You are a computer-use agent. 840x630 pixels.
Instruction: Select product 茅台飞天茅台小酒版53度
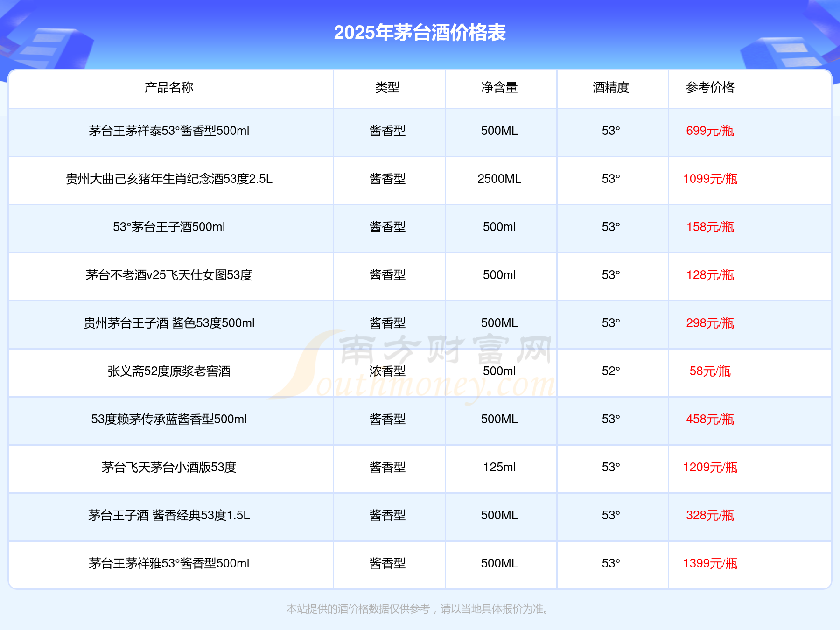(169, 467)
